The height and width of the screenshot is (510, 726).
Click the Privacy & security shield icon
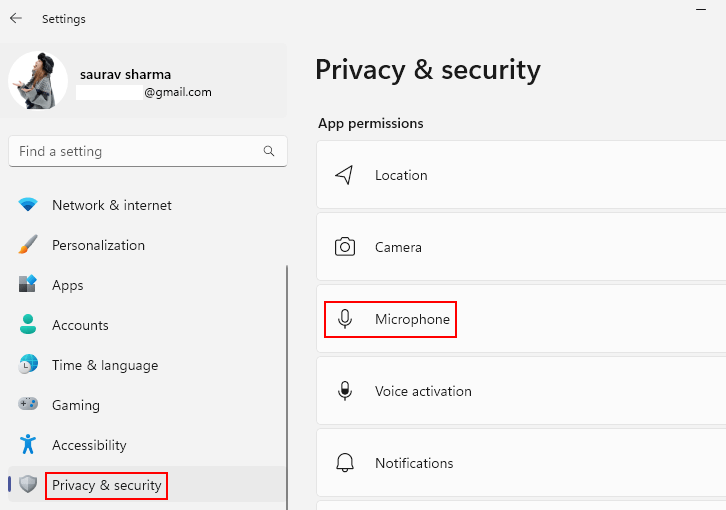point(28,485)
